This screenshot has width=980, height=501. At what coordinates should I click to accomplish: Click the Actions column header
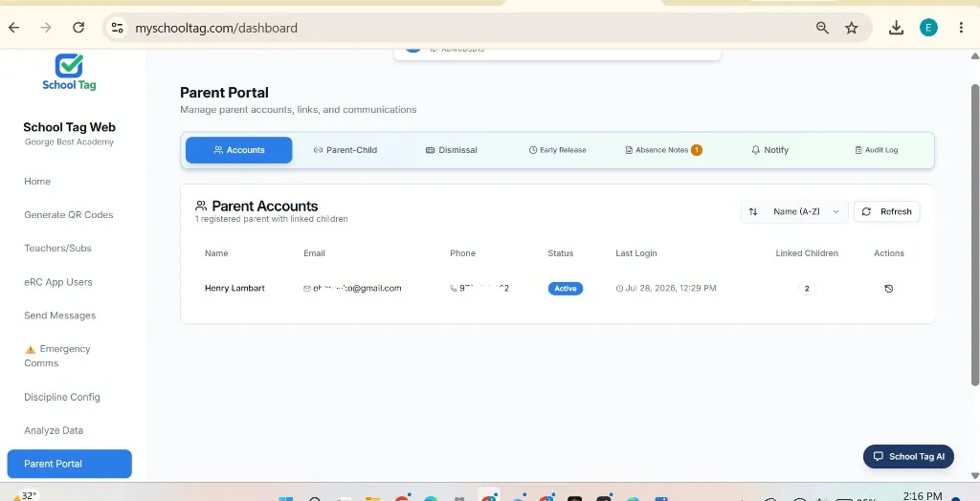tap(889, 253)
